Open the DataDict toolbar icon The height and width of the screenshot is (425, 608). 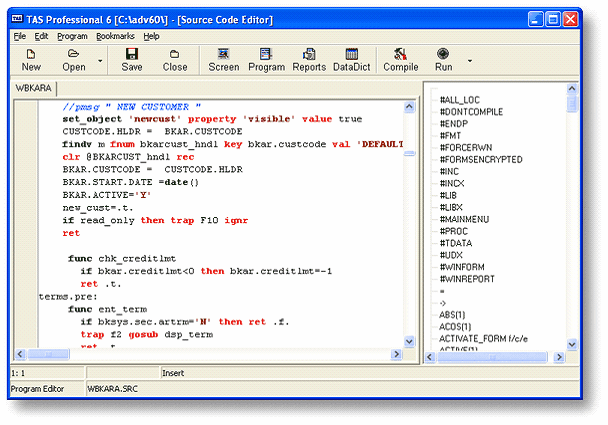tap(352, 54)
